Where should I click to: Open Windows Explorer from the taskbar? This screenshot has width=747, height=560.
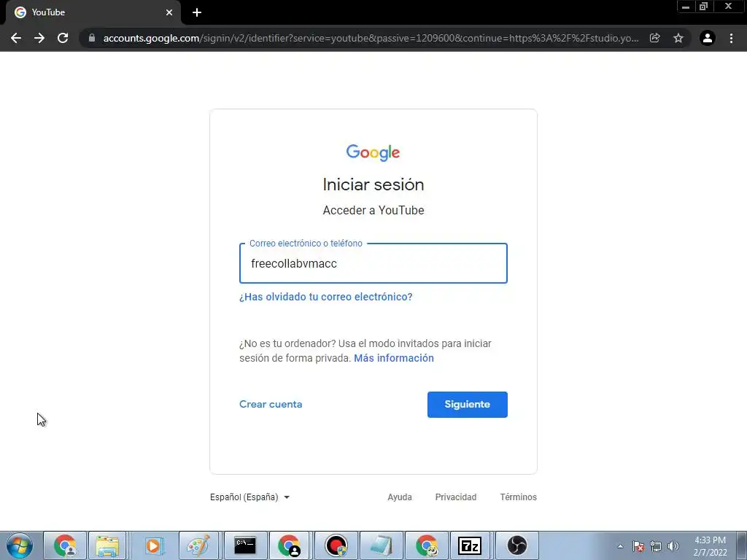pos(108,545)
